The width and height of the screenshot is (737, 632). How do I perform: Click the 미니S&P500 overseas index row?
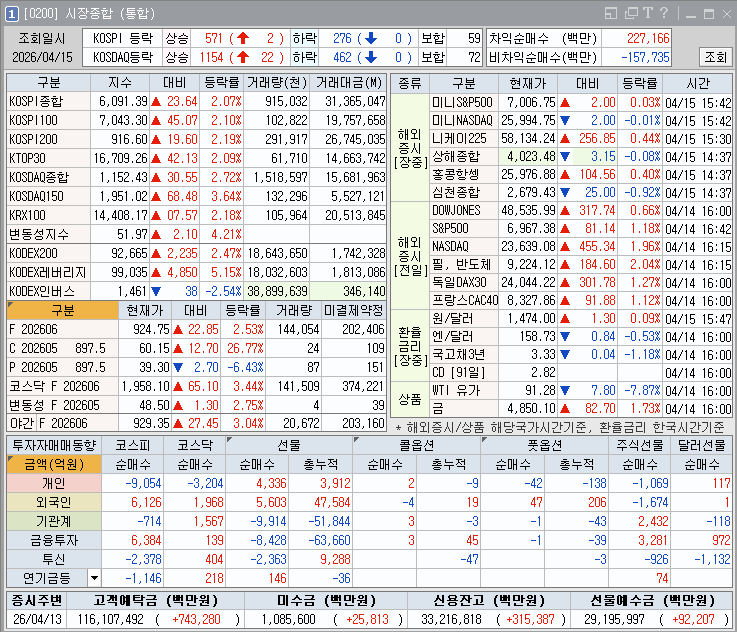click(x=581, y=102)
